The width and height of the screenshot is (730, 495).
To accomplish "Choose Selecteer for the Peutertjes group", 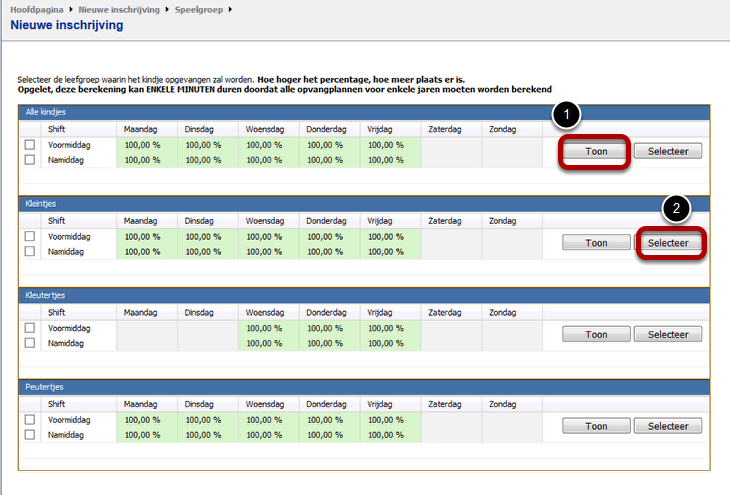I will [x=668, y=426].
